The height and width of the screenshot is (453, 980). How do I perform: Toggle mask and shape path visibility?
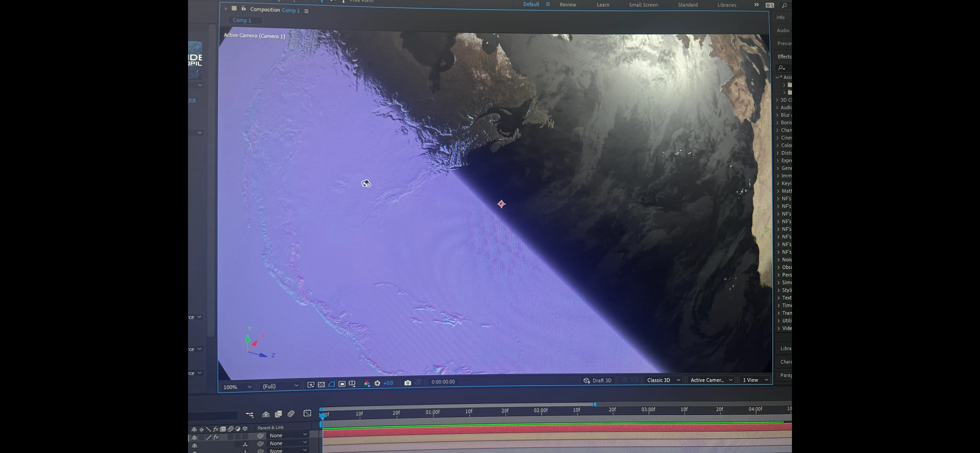click(x=332, y=384)
